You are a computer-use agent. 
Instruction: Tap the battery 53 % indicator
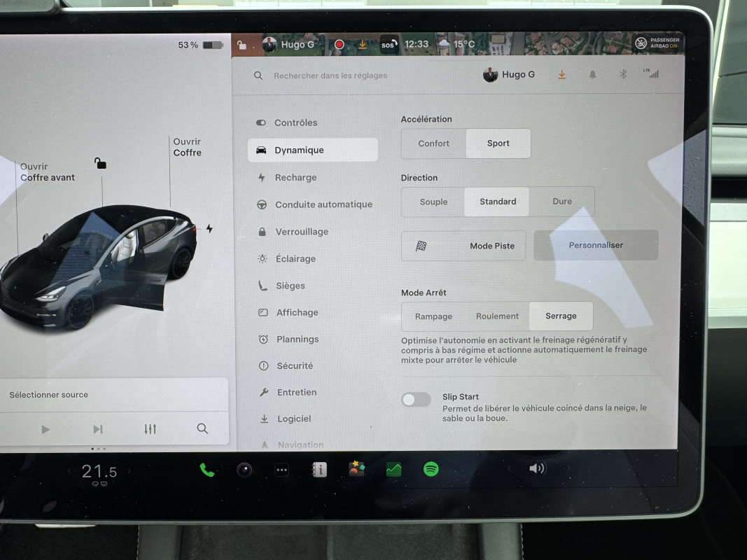[200, 45]
